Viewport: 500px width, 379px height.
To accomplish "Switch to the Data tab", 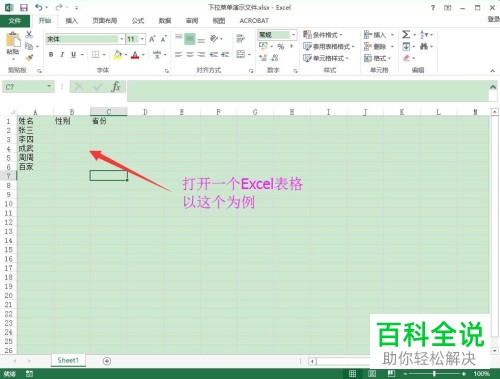I will 165,21.
